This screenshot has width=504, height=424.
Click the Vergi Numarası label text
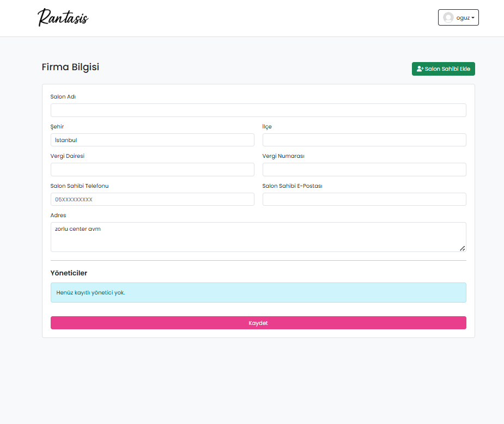(283, 156)
